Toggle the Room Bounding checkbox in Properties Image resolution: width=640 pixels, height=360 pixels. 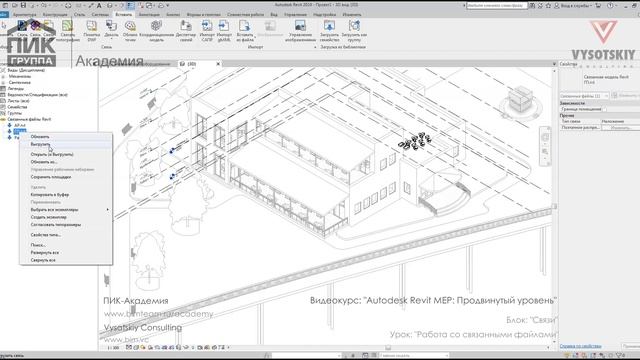(x=604, y=109)
